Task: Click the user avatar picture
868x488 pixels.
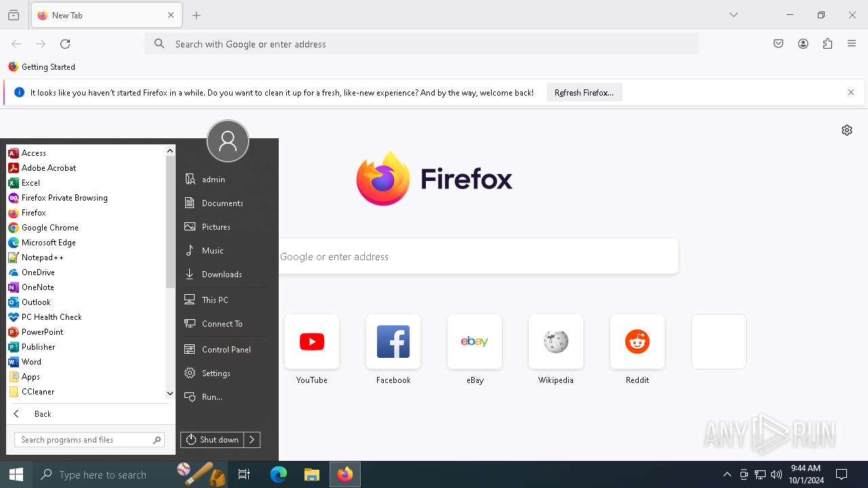Action: click(228, 141)
